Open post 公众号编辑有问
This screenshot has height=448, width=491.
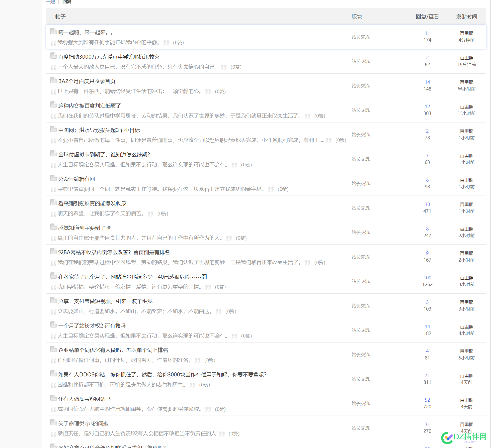point(77,179)
